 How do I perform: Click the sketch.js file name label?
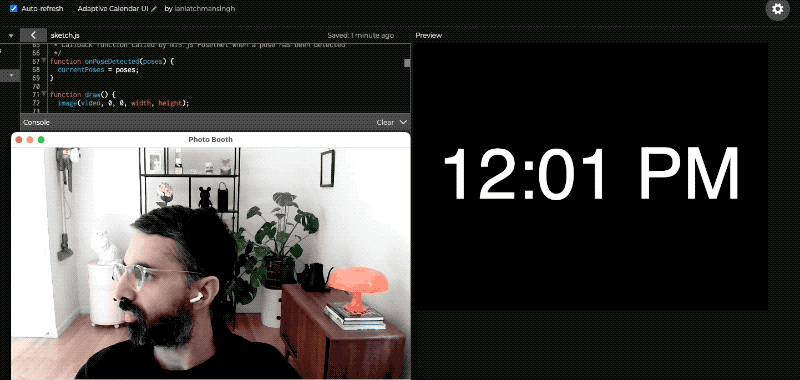tap(65, 36)
